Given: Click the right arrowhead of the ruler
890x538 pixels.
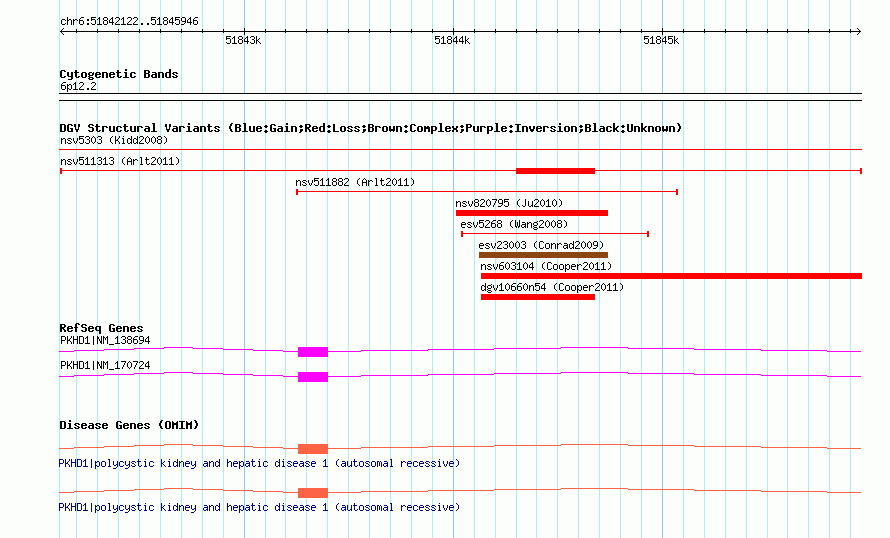Looking at the screenshot, I should (859, 31).
